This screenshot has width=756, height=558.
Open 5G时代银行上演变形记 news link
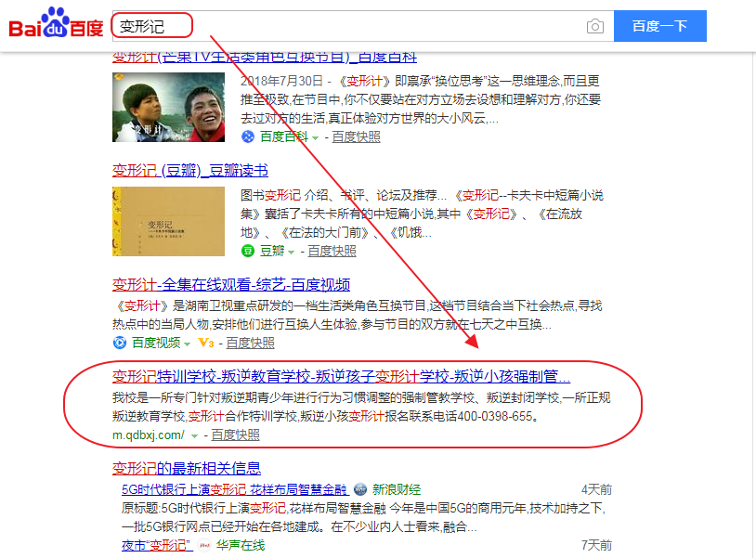[x=234, y=489]
